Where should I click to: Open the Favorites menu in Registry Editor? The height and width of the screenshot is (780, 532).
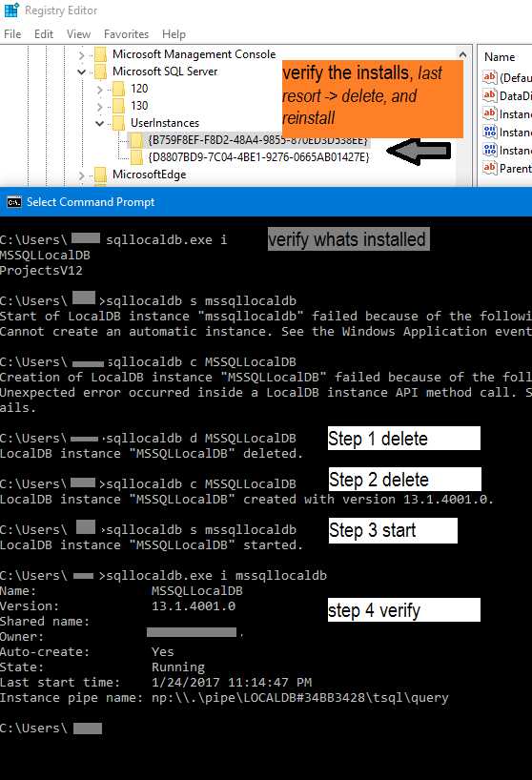[x=126, y=33]
